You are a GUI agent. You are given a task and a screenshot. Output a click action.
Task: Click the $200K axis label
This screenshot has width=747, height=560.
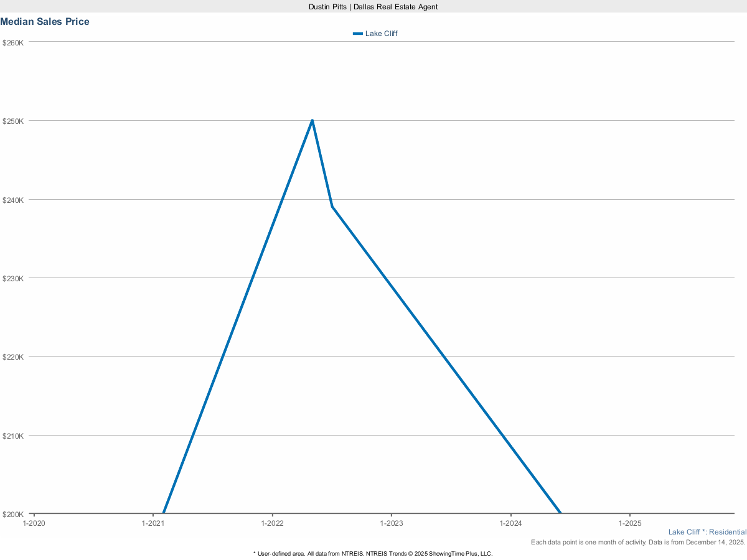point(14,515)
